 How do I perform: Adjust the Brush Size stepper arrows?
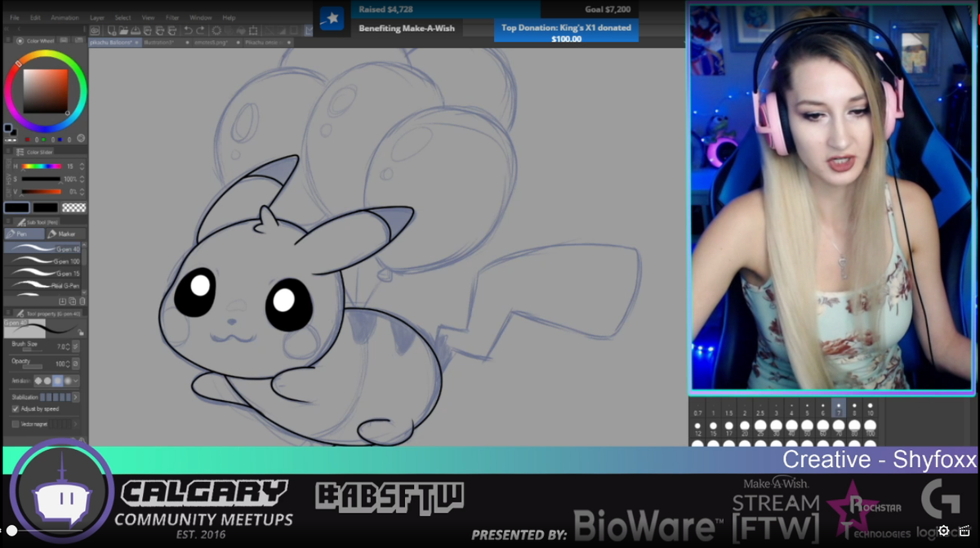[x=68, y=346]
